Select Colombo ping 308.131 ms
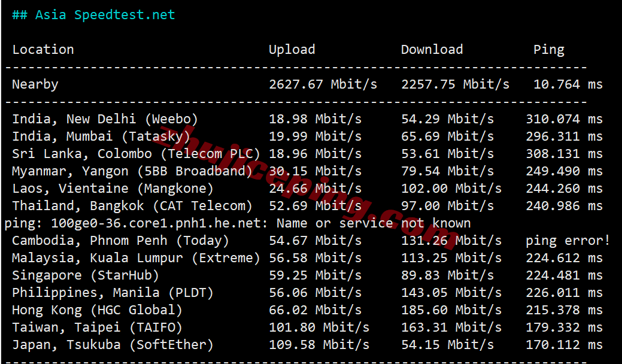Image resolution: width=622 pixels, height=364 pixels. tap(565, 154)
